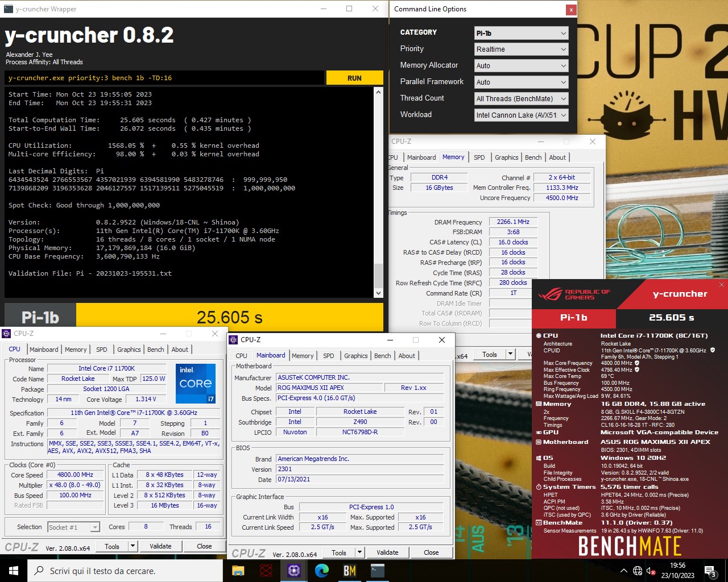
Task: Click the muted volume icon in system tray
Action: [652, 571]
